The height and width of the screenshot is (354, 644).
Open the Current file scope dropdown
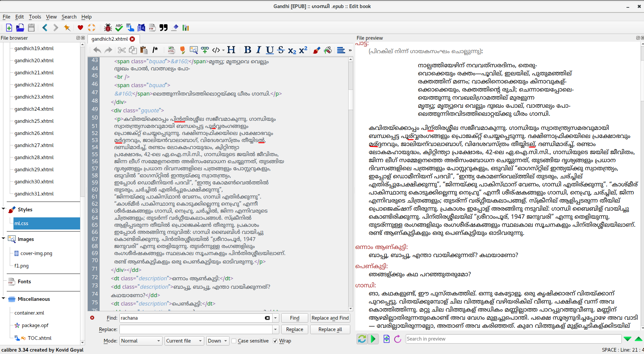(x=184, y=341)
